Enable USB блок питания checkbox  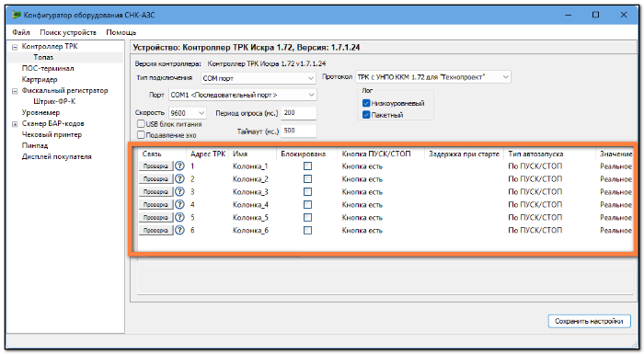click(x=141, y=123)
